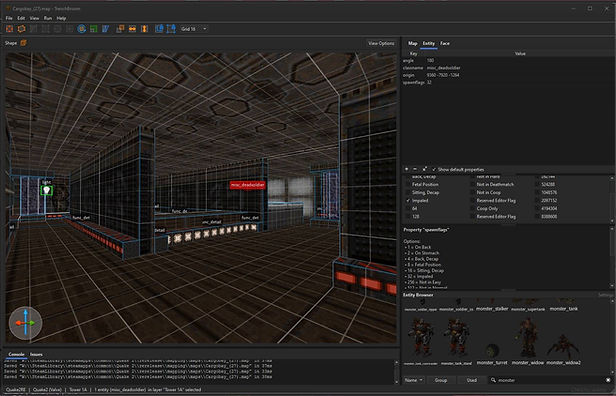Viewport: 616px width, 396px height.
Task: Clear the entity search with X icon
Action: [x=609, y=380]
